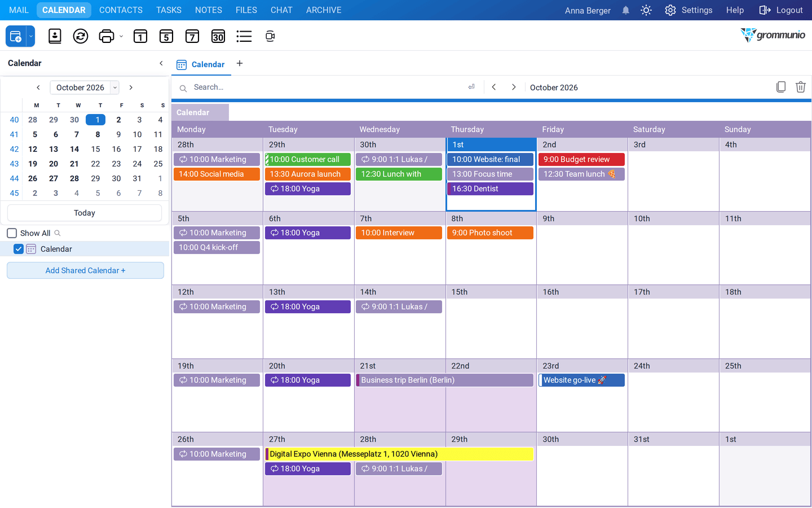The image size is (812, 508).
Task: Open the MAIL menu
Action: coord(19,10)
